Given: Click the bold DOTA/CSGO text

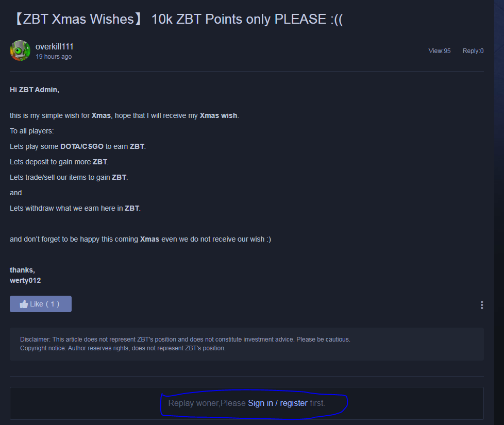Looking at the screenshot, I should [82, 146].
